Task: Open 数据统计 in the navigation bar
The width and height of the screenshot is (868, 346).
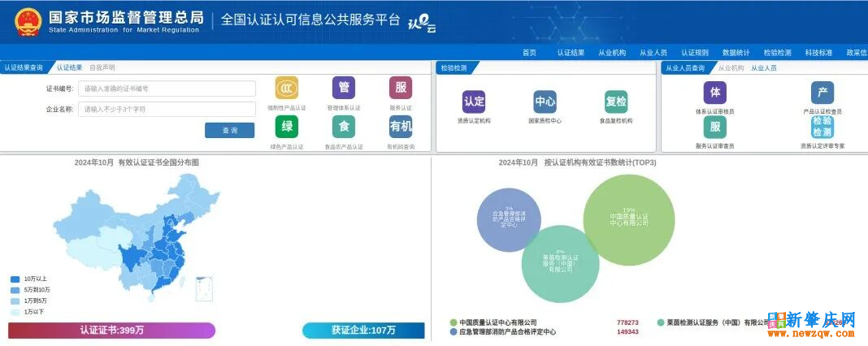Action: pos(736,53)
